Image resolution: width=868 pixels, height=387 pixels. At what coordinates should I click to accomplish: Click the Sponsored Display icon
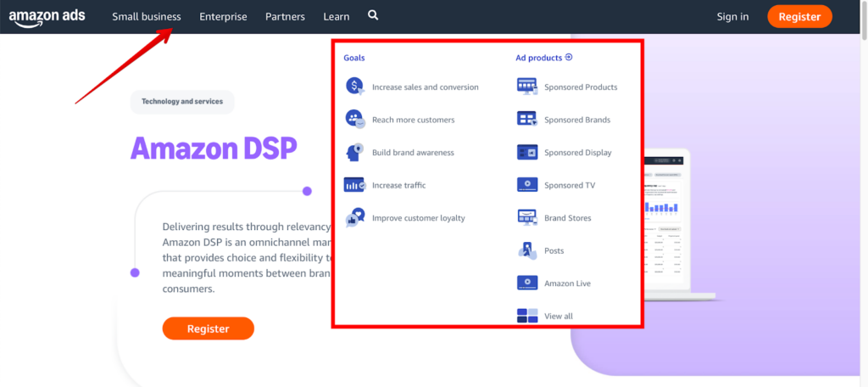pyautogui.click(x=527, y=152)
